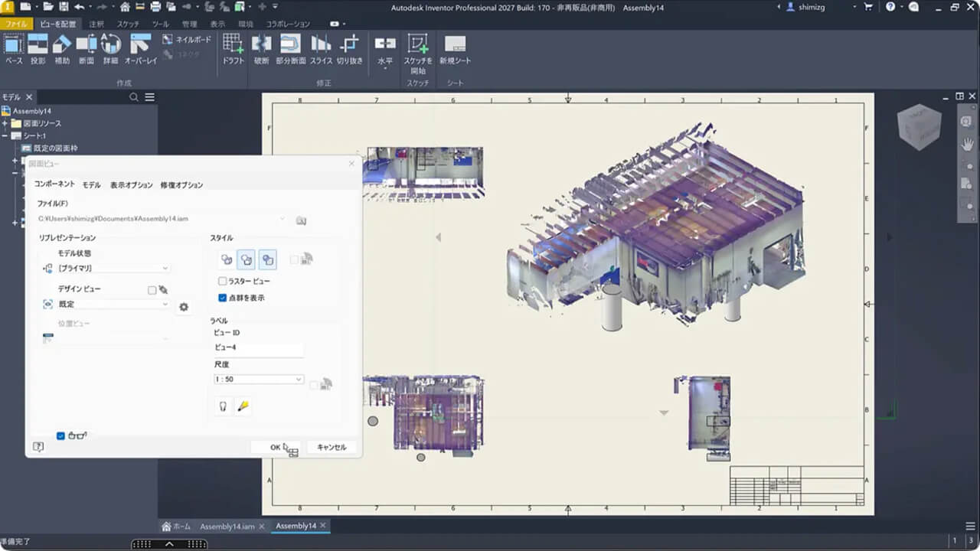Select the 断面 (Section view) tool
This screenshot has width=980, height=551.
click(x=87, y=50)
